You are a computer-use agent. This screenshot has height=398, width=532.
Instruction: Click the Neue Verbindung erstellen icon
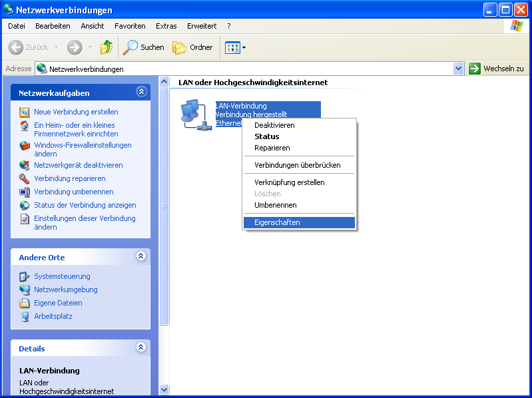pyautogui.click(x=24, y=112)
